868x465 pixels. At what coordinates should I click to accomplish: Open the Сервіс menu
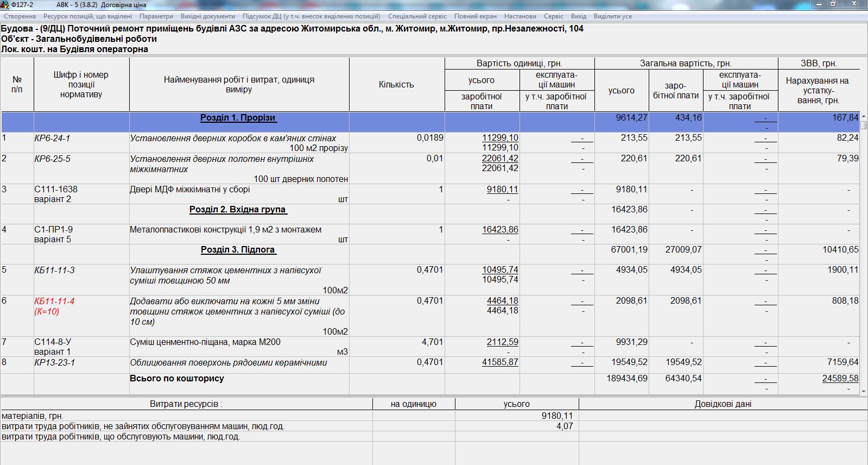(x=554, y=16)
